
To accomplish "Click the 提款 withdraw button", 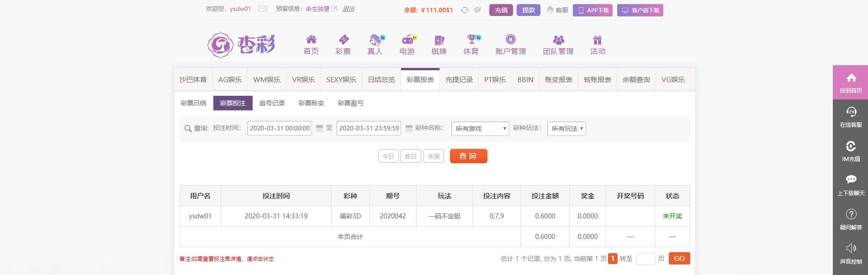I will pyautogui.click(x=529, y=10).
